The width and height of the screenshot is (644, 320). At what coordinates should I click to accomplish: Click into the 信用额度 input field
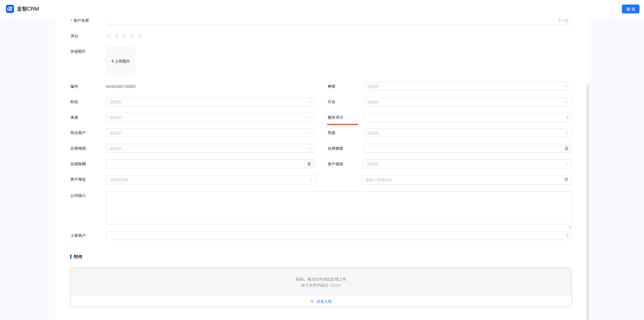[462, 149]
